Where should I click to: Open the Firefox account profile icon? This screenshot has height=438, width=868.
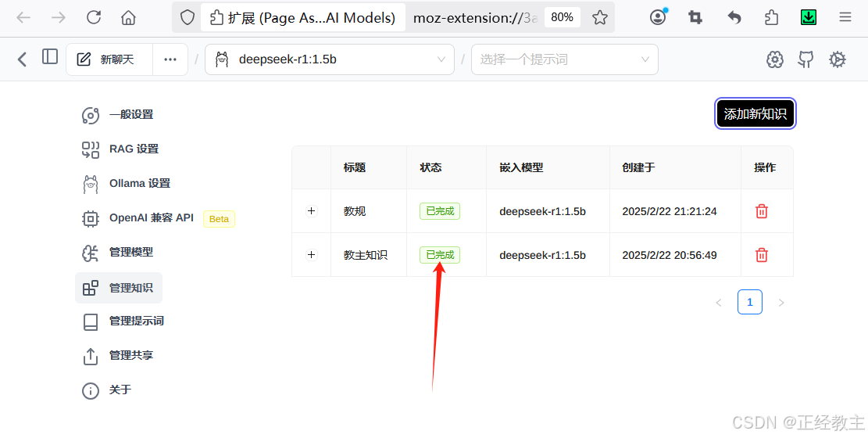pos(658,17)
